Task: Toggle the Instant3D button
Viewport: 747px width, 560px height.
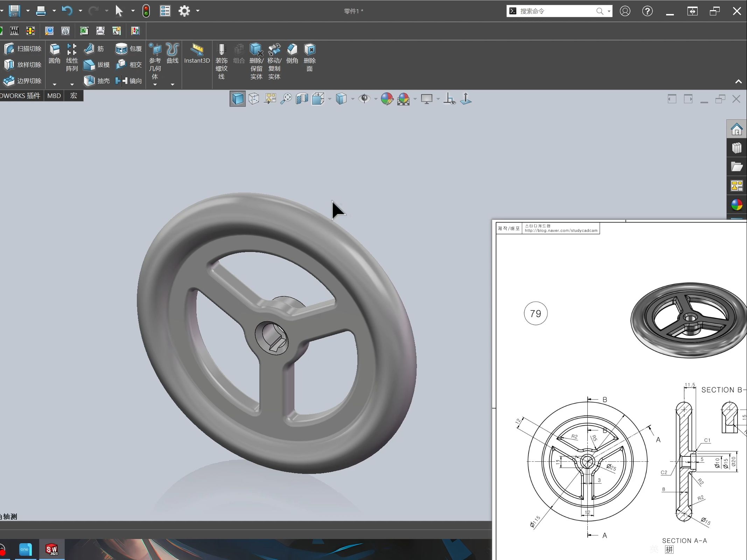Action: pos(197,54)
